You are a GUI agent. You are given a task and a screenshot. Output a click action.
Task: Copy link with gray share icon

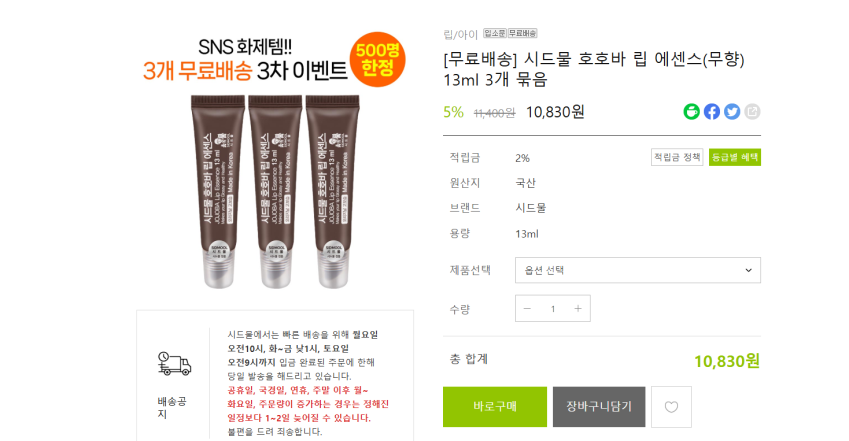click(752, 112)
